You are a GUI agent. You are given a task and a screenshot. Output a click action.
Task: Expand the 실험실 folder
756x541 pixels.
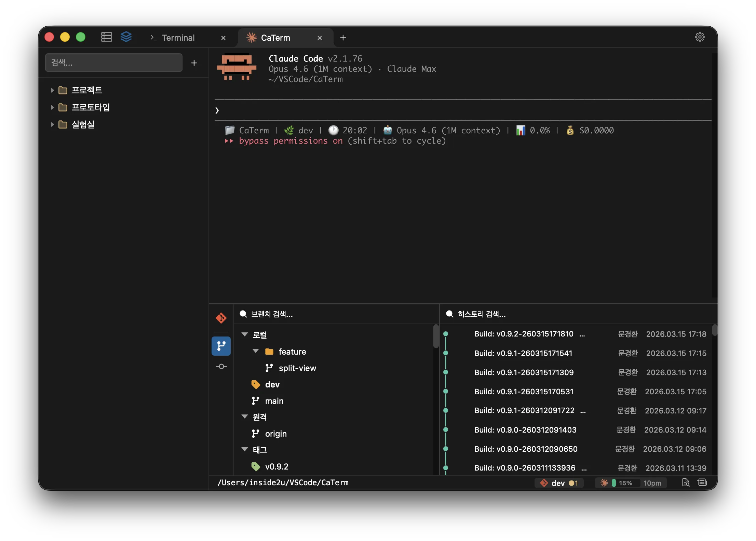pos(52,124)
